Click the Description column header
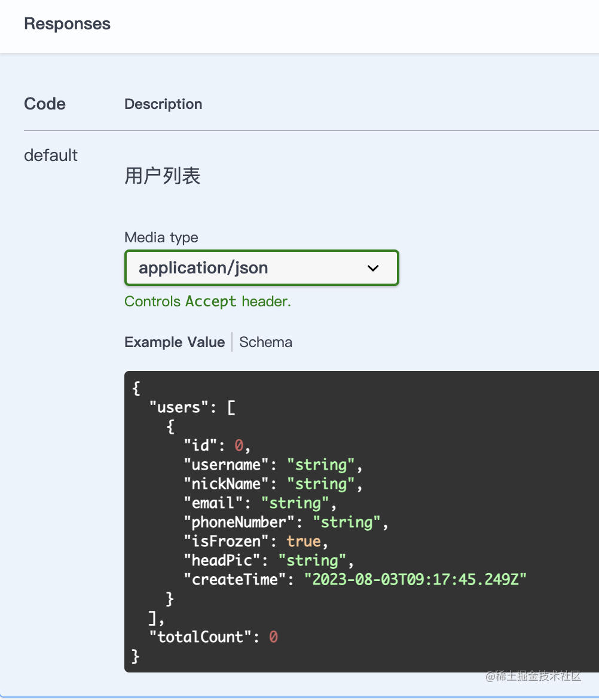Image resolution: width=599 pixels, height=700 pixels. coord(163,104)
